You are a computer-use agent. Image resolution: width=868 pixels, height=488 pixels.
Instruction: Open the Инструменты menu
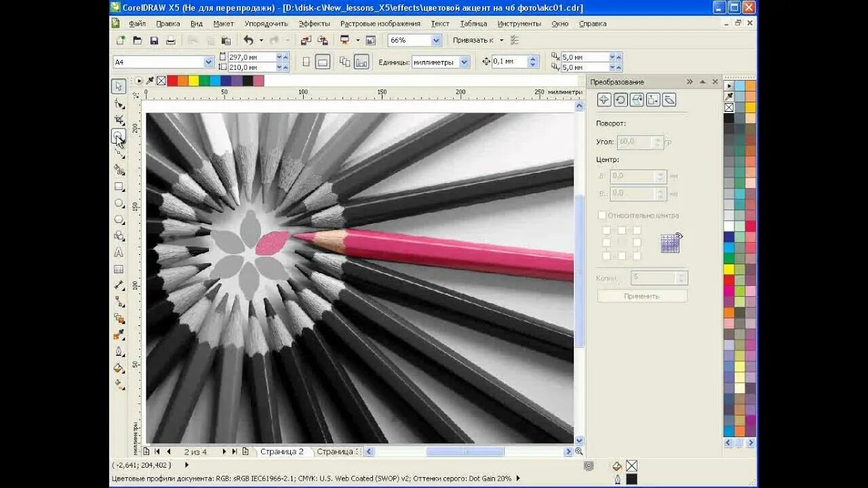(x=519, y=23)
